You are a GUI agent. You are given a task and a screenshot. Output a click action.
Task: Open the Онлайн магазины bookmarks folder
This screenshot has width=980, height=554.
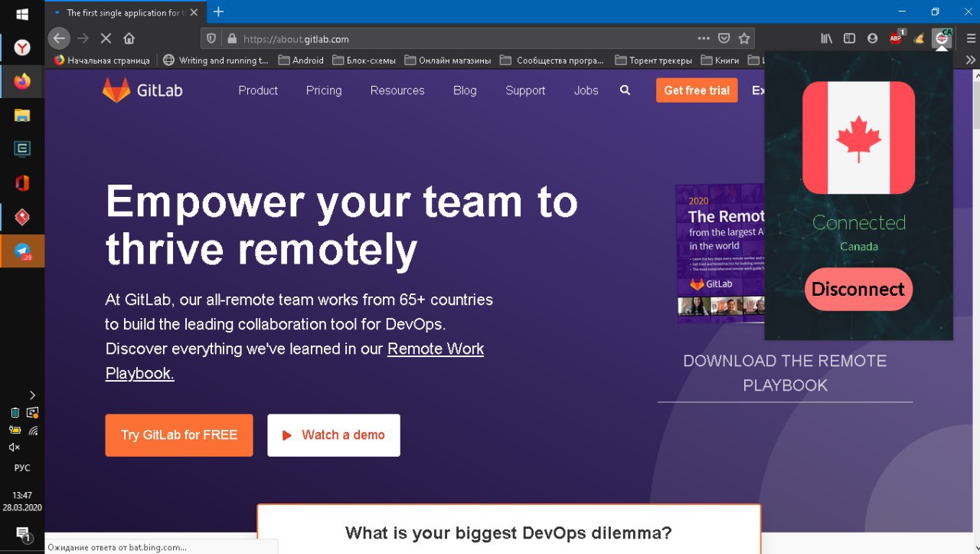[x=448, y=60]
